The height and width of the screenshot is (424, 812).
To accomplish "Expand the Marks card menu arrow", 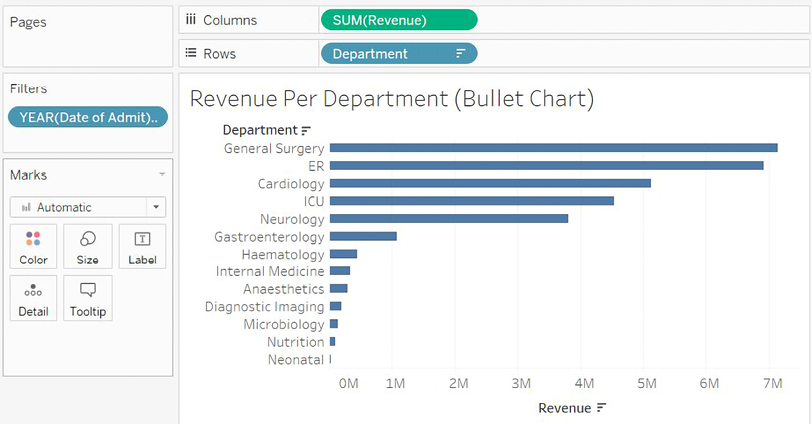I will [x=162, y=175].
